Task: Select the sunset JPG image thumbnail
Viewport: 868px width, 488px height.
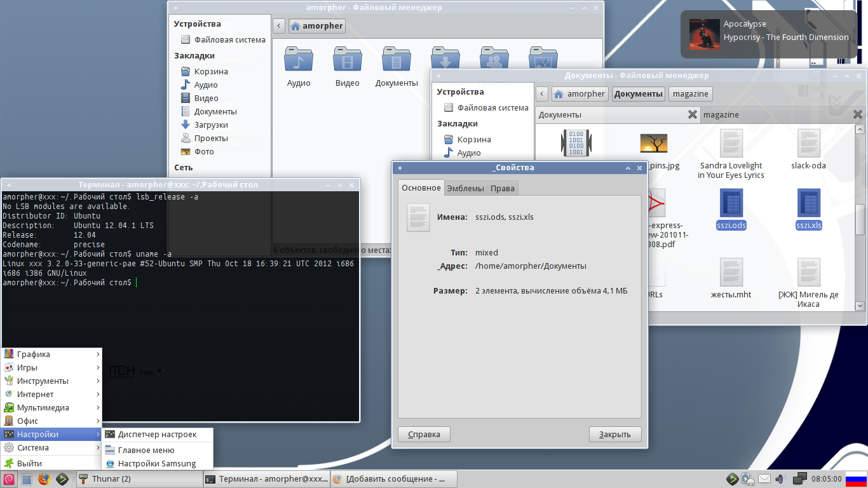Action: 653,143
